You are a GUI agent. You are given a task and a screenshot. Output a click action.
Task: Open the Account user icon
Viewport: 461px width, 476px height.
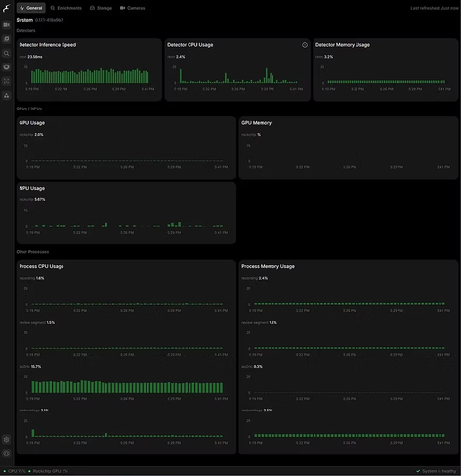[x=6, y=454]
